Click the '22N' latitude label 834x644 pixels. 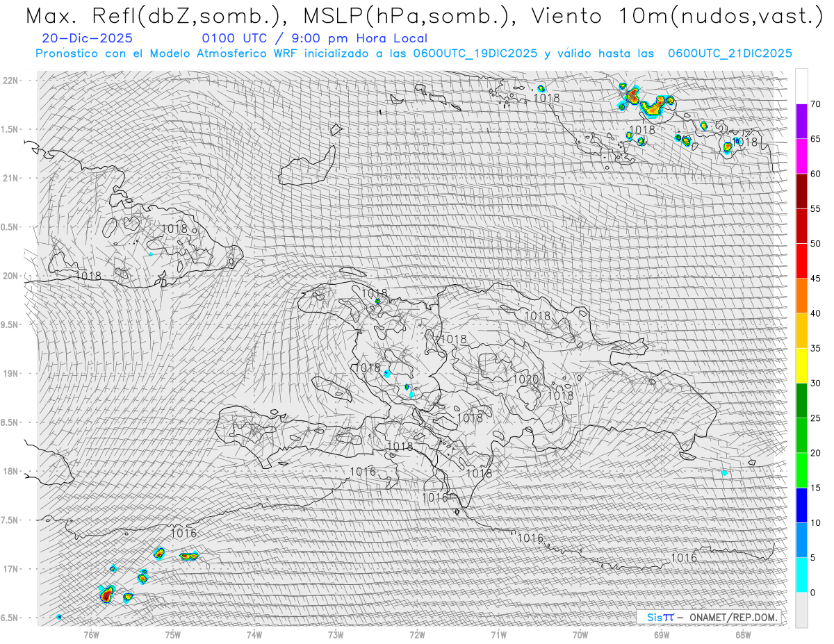click(x=11, y=81)
